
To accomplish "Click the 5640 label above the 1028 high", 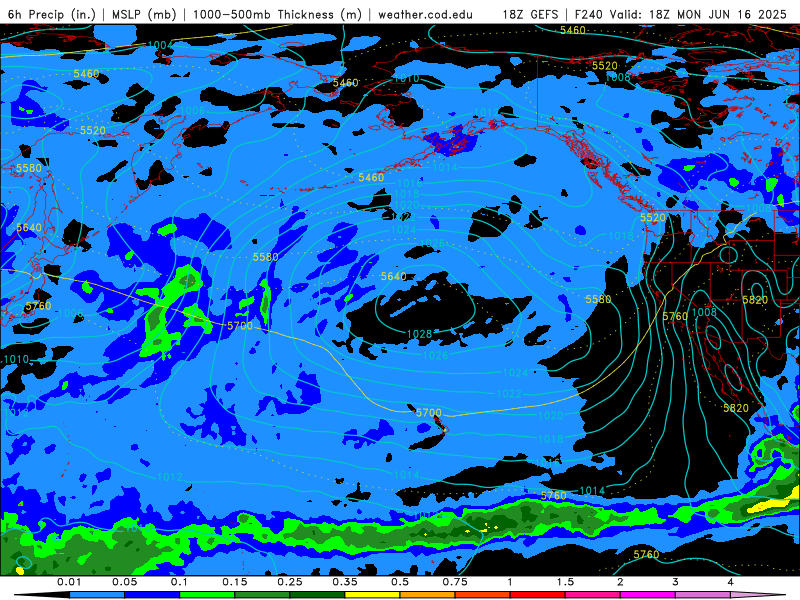I will tap(394, 277).
